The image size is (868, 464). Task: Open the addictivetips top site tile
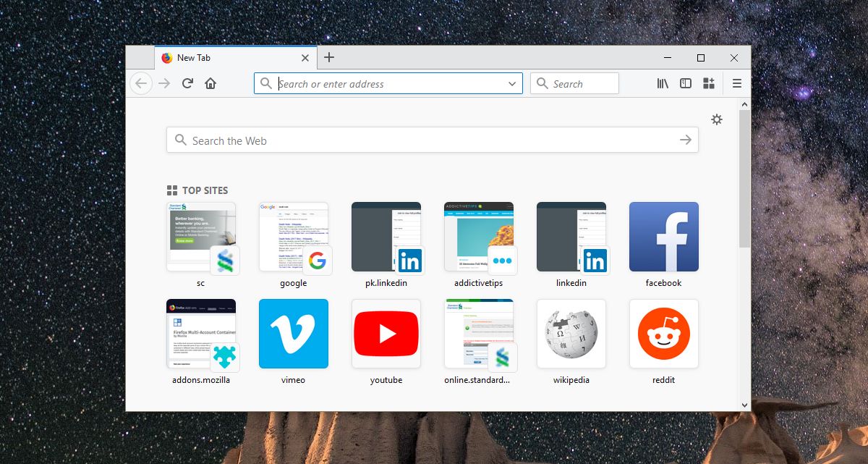479,237
